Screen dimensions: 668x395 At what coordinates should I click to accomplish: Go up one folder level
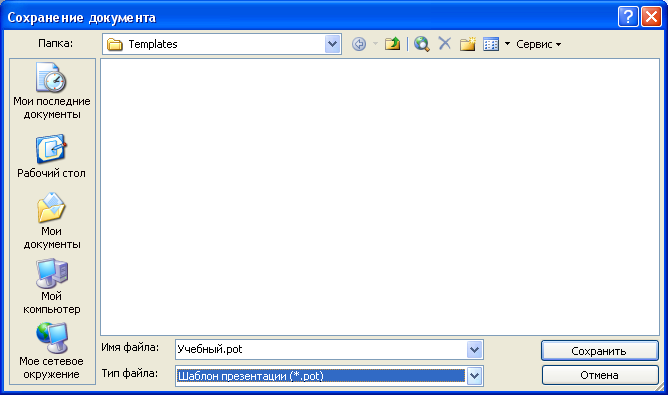(392, 44)
